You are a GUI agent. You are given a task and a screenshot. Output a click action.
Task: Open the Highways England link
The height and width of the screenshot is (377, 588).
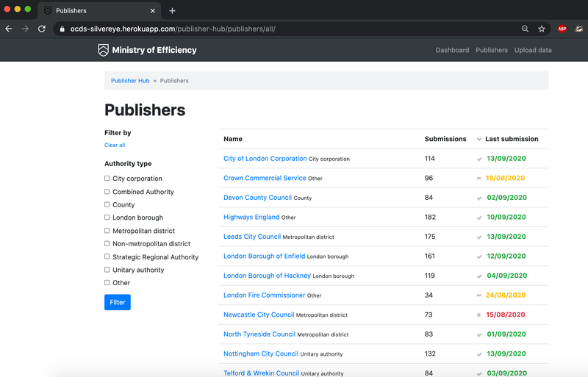point(251,218)
